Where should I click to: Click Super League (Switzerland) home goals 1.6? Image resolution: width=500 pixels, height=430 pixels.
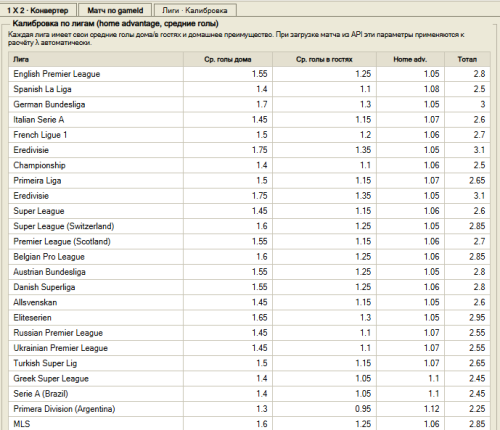click(x=228, y=226)
